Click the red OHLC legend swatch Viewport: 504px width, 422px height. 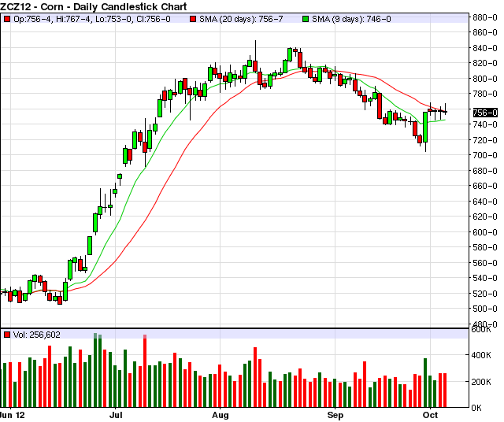click(x=7, y=19)
